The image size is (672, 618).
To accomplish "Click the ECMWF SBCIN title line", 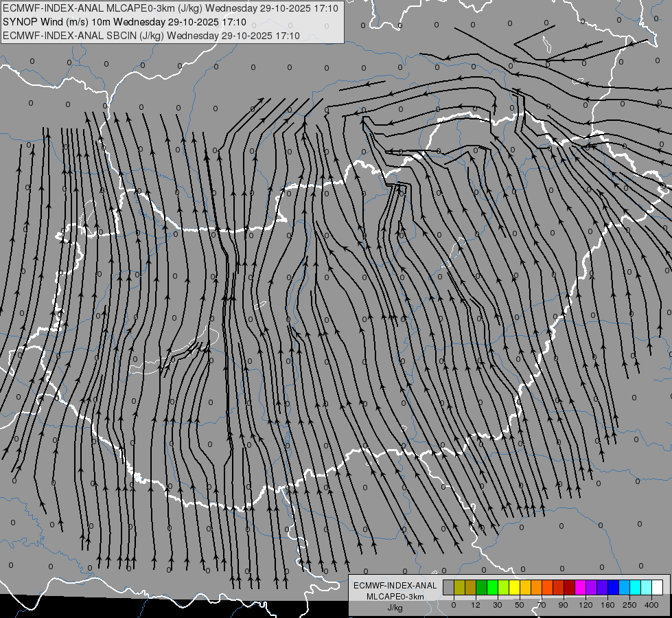I will [151, 36].
